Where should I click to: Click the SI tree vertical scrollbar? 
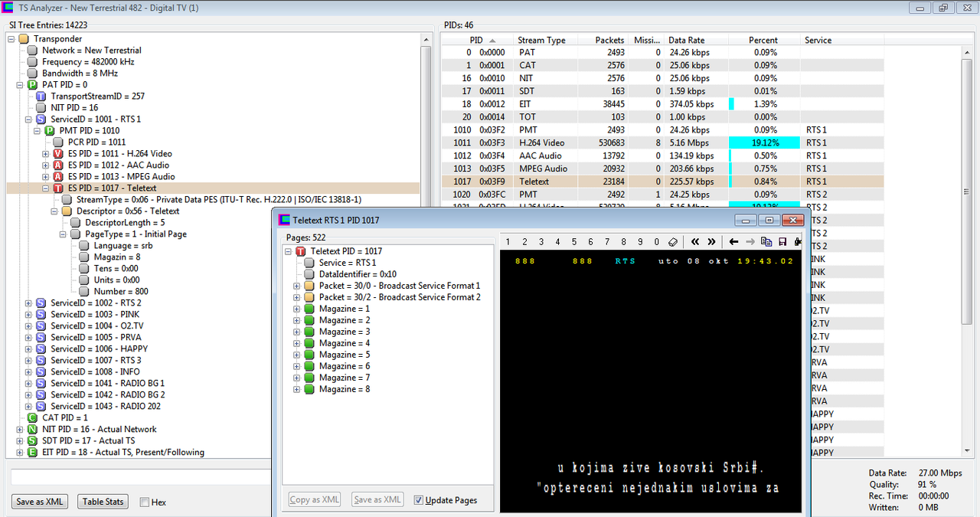pyautogui.click(x=426, y=245)
